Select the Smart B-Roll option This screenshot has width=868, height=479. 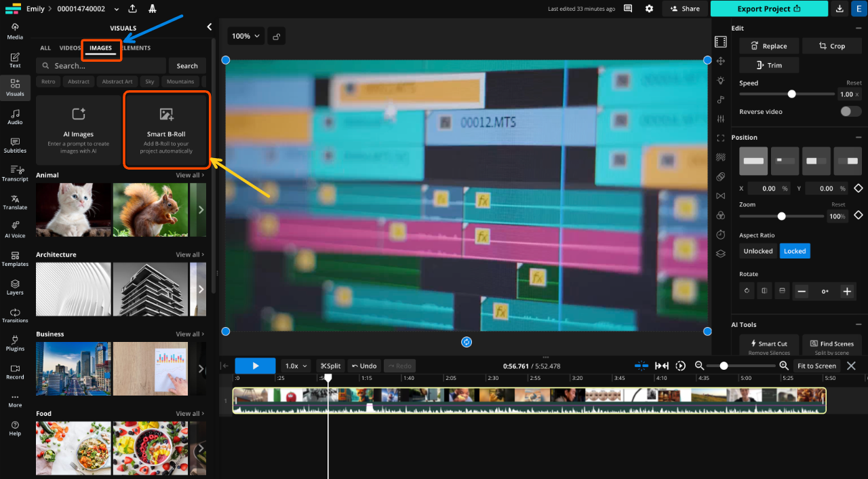[167, 129]
